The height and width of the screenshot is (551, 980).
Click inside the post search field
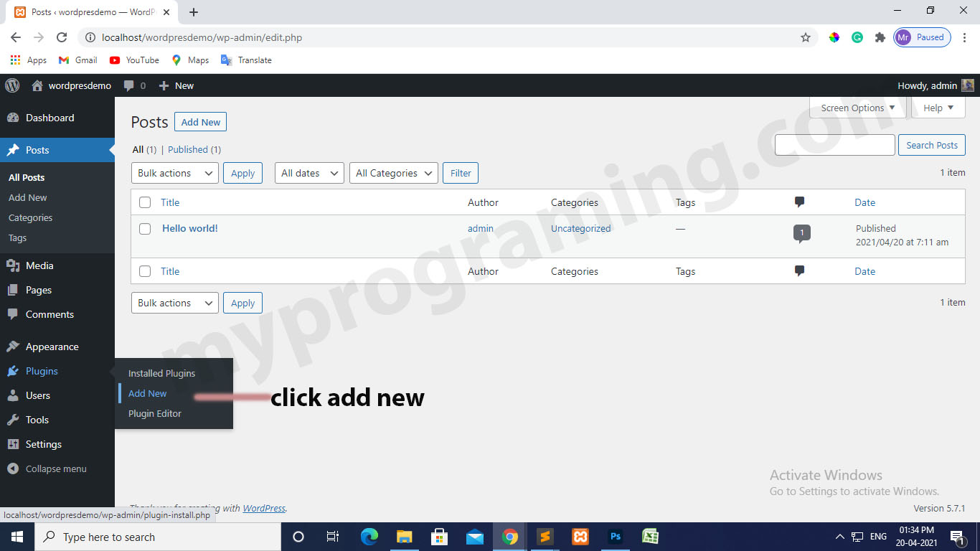coord(834,145)
